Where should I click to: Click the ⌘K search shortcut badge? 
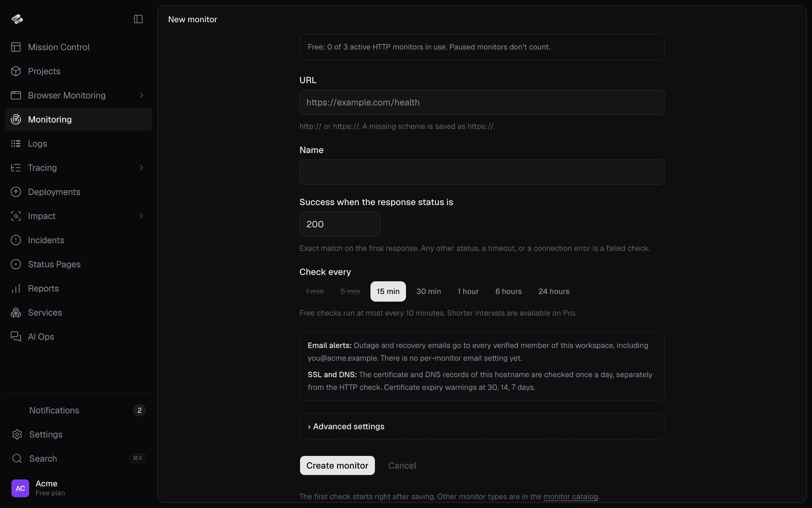pyautogui.click(x=138, y=458)
